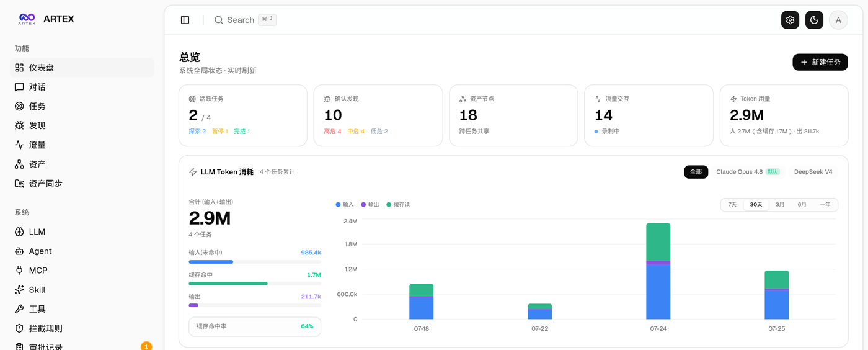
Task: Click the 高危 4 severity label
Action: point(332,132)
